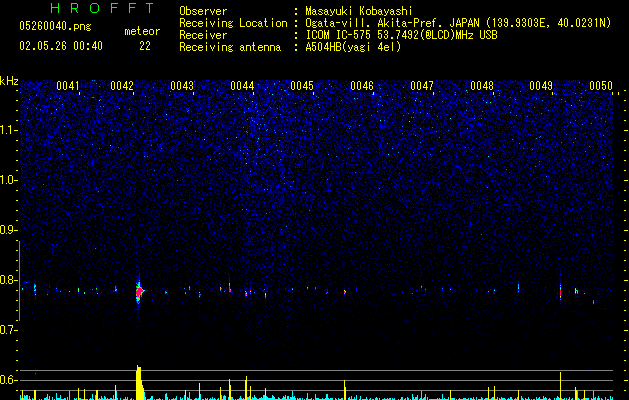Click the Receiving Location label
The height and width of the screenshot is (400, 629).
click(233, 23)
